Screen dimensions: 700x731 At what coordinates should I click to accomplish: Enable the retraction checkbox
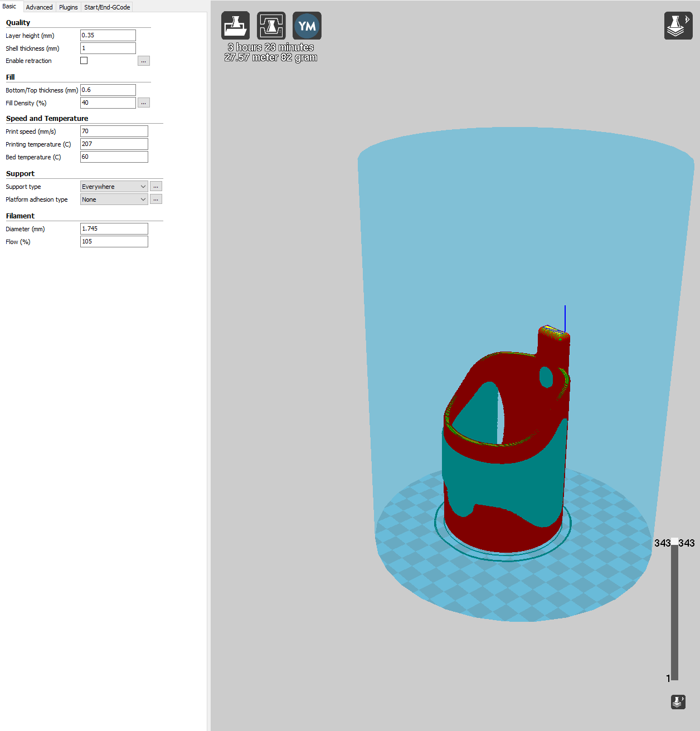click(x=84, y=60)
